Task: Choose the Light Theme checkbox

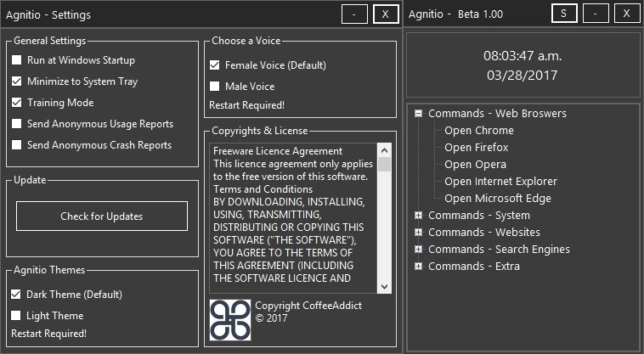Action: coord(15,316)
